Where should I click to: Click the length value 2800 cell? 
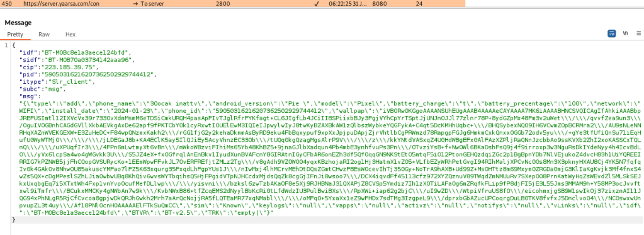tap(222, 4)
